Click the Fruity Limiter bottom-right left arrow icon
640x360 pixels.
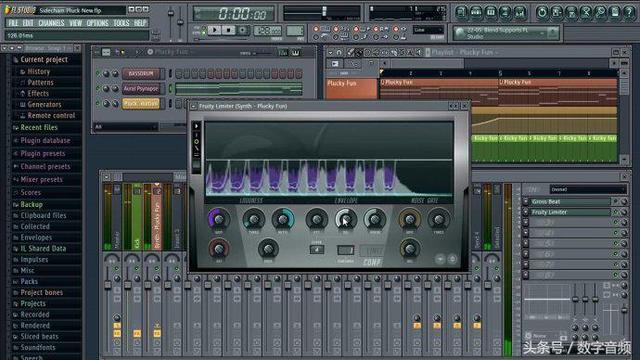pos(440,259)
